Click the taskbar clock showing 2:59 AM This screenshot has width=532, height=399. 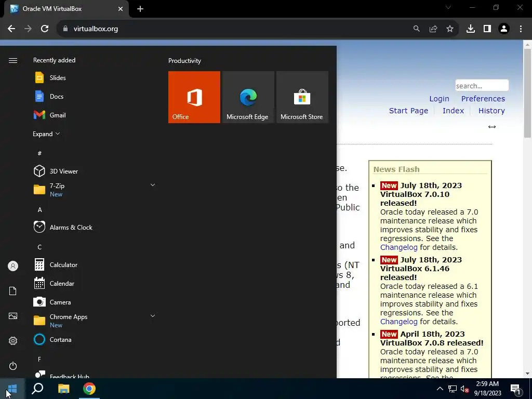(x=488, y=389)
